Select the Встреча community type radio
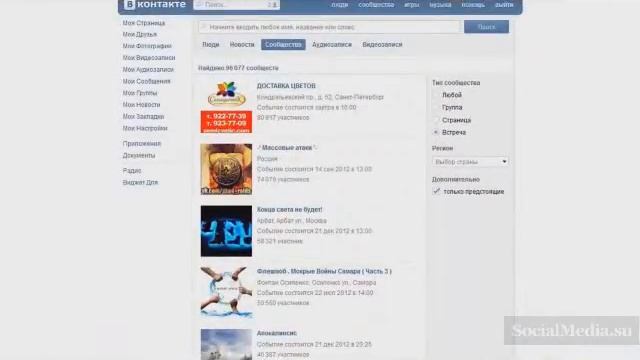The width and height of the screenshot is (640, 360). pos(436,132)
